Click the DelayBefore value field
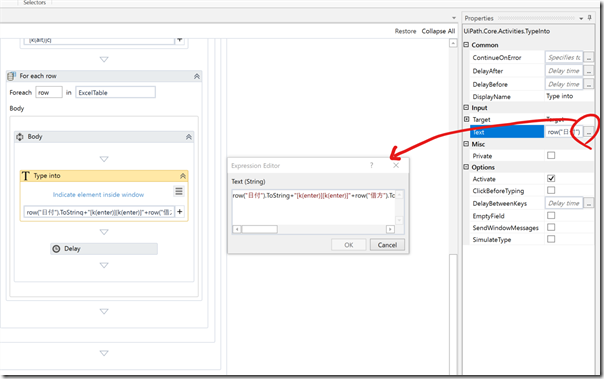The height and width of the screenshot is (379, 604). [x=564, y=84]
